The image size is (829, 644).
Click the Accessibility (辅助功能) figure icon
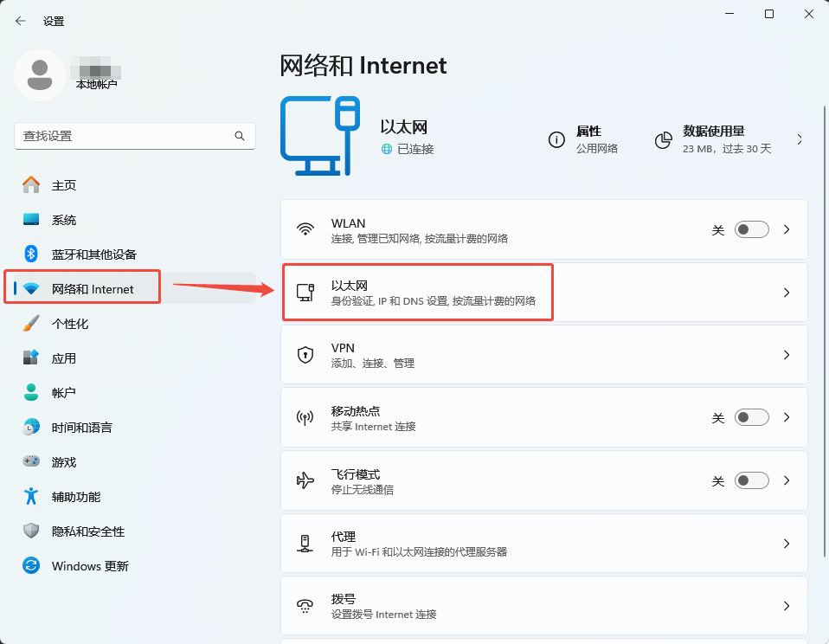31,496
